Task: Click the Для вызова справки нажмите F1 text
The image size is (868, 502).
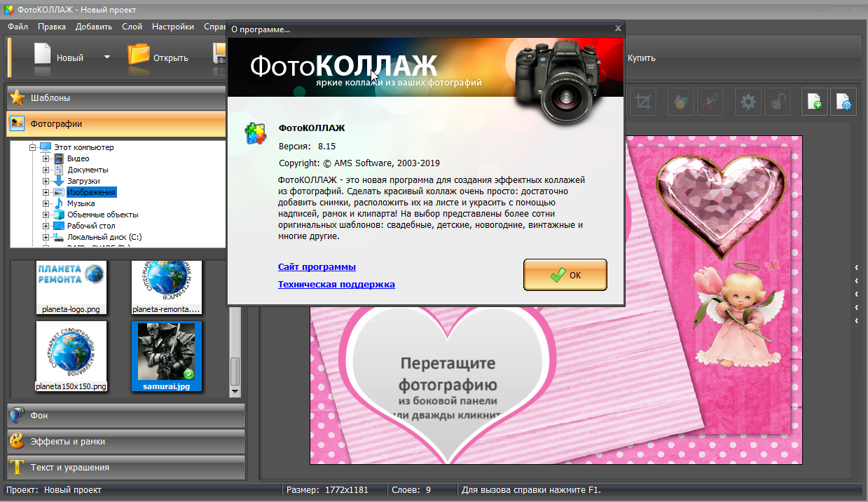Action: pos(531,489)
